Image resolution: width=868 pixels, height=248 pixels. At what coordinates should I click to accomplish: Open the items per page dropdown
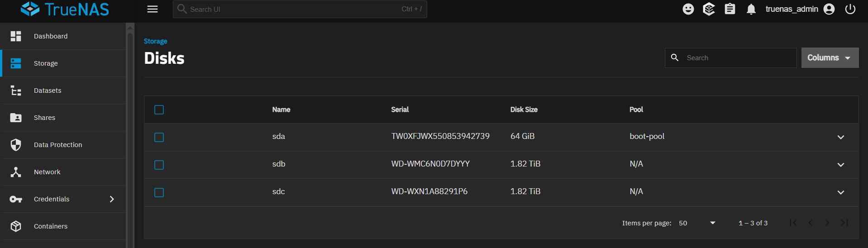697,223
